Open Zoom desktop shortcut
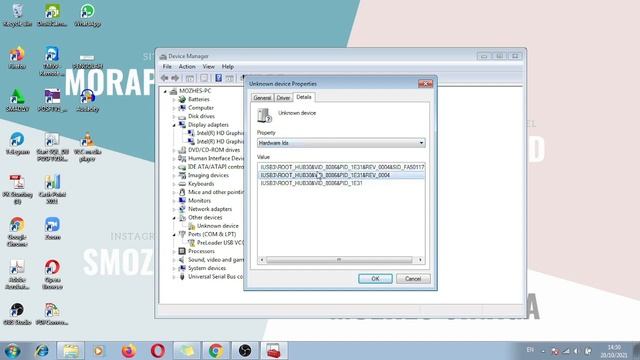Image resolution: width=640 pixels, height=360 pixels. click(52, 229)
